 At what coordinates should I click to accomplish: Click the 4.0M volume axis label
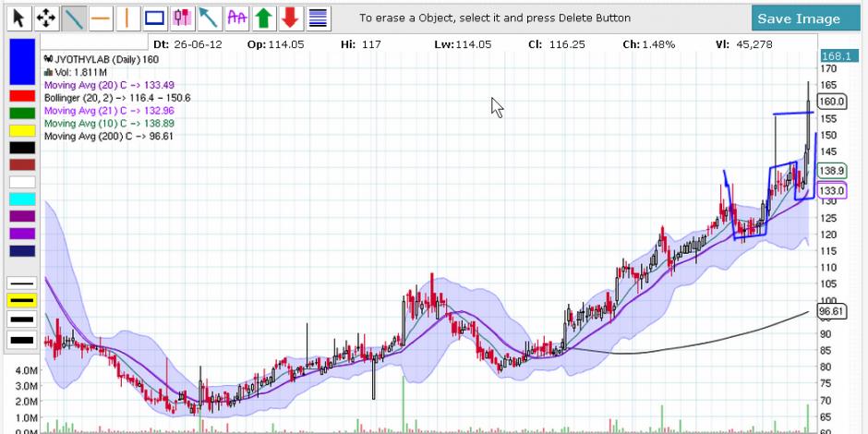click(x=27, y=369)
